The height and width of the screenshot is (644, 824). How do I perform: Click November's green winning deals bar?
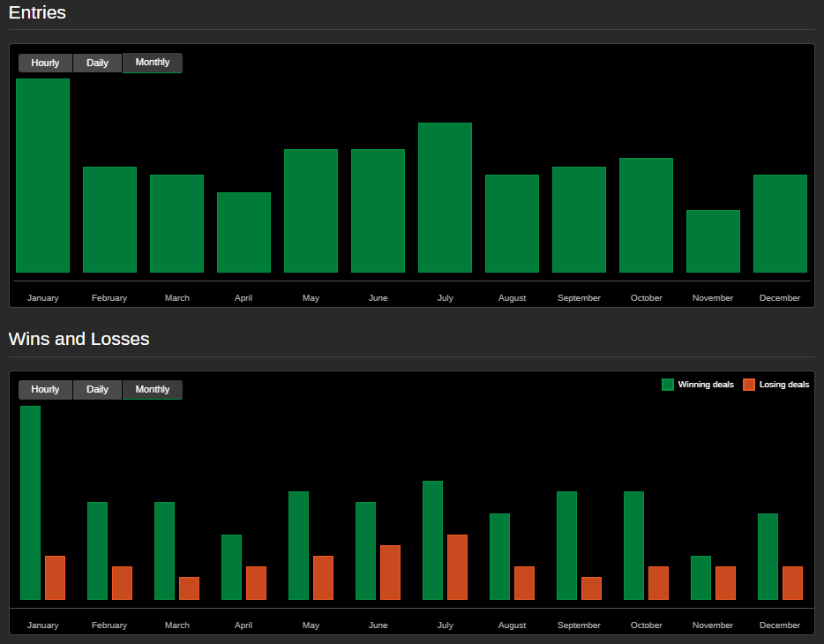point(700,578)
